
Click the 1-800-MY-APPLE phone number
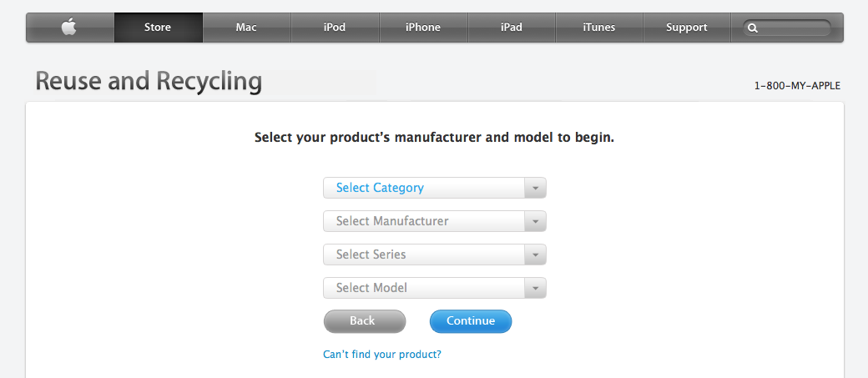tap(797, 86)
